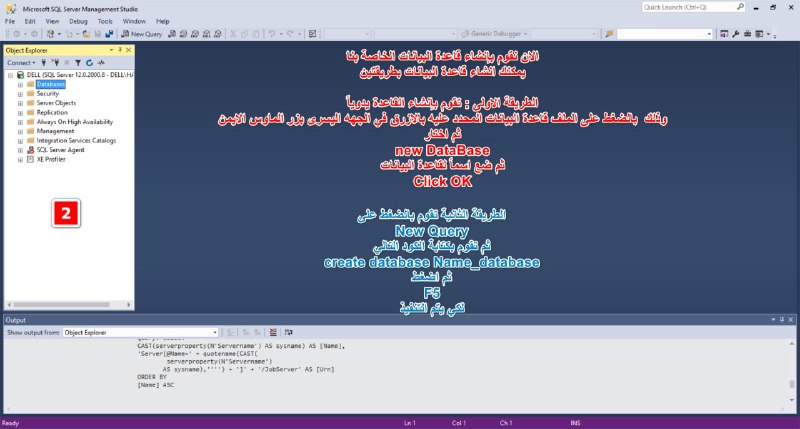
Task: Open the Help menu
Action: tap(163, 21)
